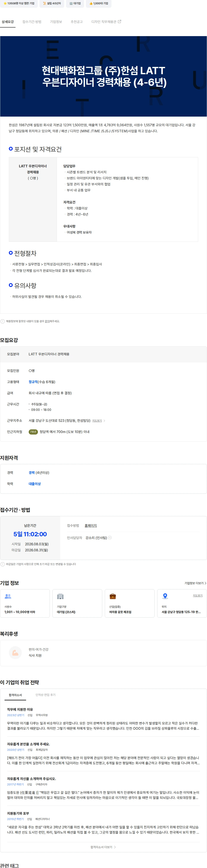Click 합격자소서 더보기 link
The height and width of the screenshot is (868, 207).
pyautogui.click(x=103, y=847)
